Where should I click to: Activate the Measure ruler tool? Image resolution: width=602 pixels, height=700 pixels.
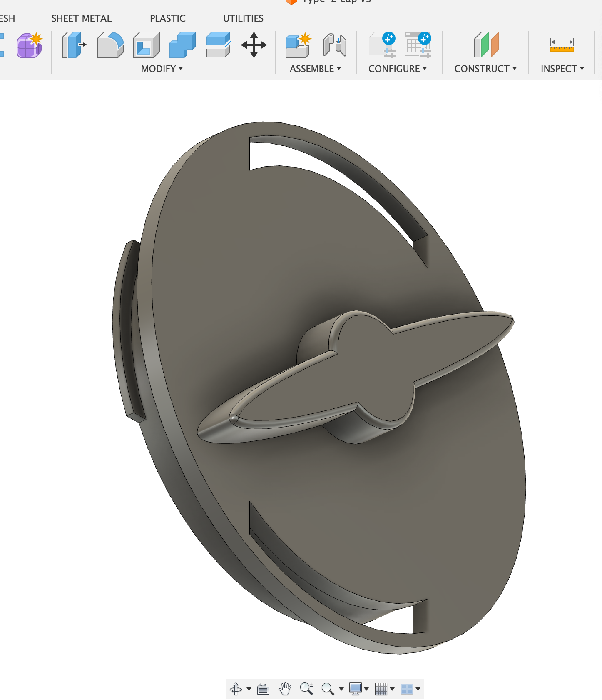coord(562,45)
